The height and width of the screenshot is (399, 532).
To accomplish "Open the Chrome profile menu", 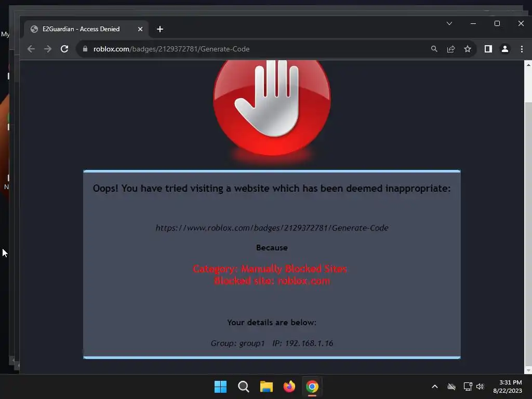I will pos(505,49).
